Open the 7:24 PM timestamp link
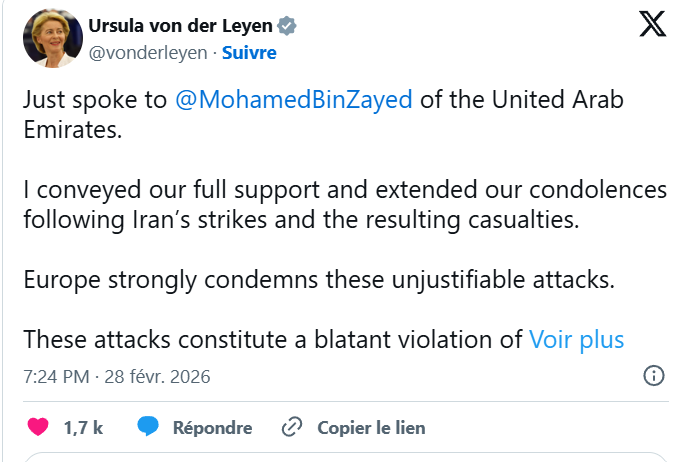 pyautogui.click(x=116, y=377)
